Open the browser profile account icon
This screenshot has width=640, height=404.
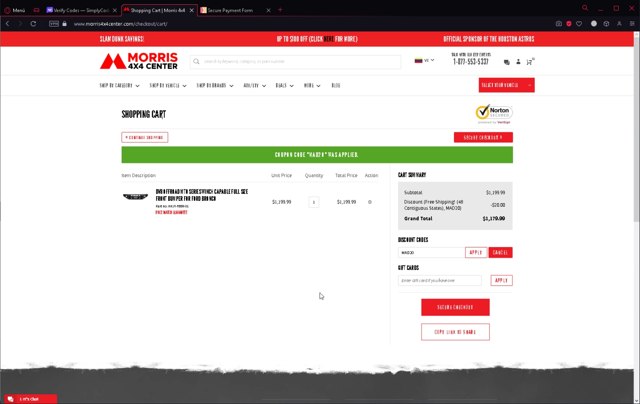point(619,24)
